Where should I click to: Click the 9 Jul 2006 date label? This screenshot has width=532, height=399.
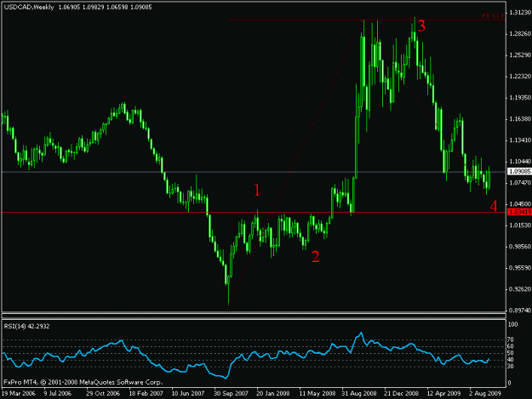coord(57,393)
